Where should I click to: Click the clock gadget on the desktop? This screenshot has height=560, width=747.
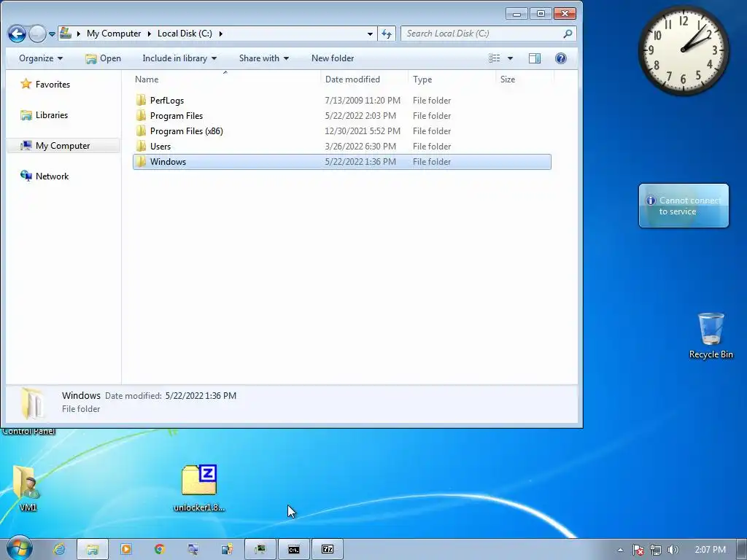point(683,50)
